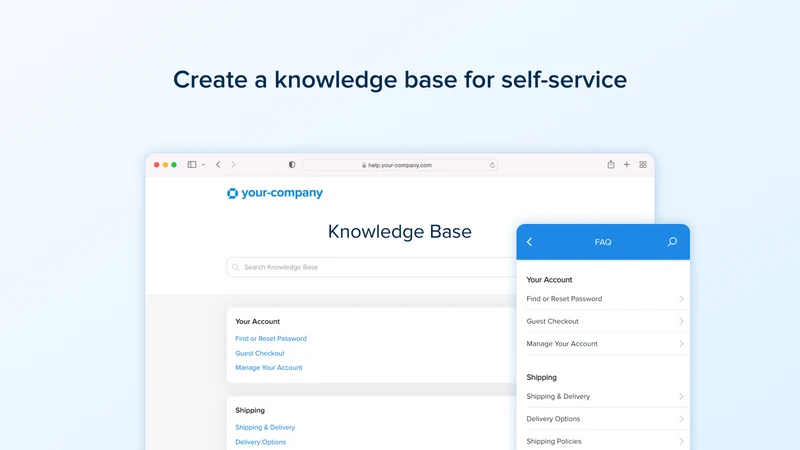Click the Knowledge Base page heading
Image resolution: width=800 pixels, height=450 pixels.
click(x=399, y=232)
